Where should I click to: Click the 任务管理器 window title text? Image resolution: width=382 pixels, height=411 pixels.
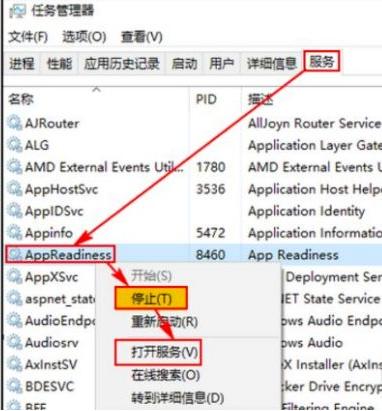pyautogui.click(x=63, y=11)
